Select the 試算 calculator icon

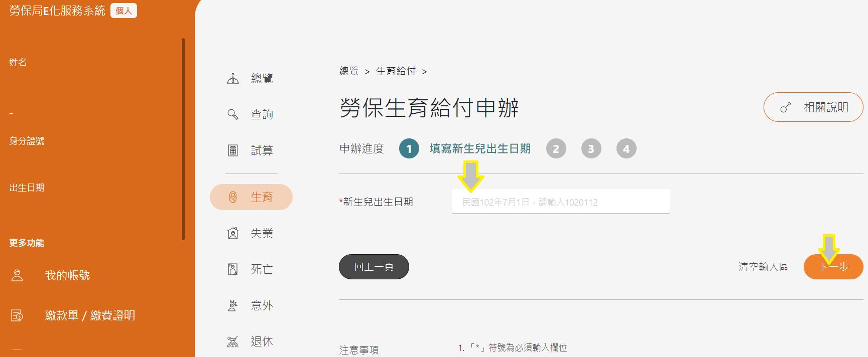233,150
